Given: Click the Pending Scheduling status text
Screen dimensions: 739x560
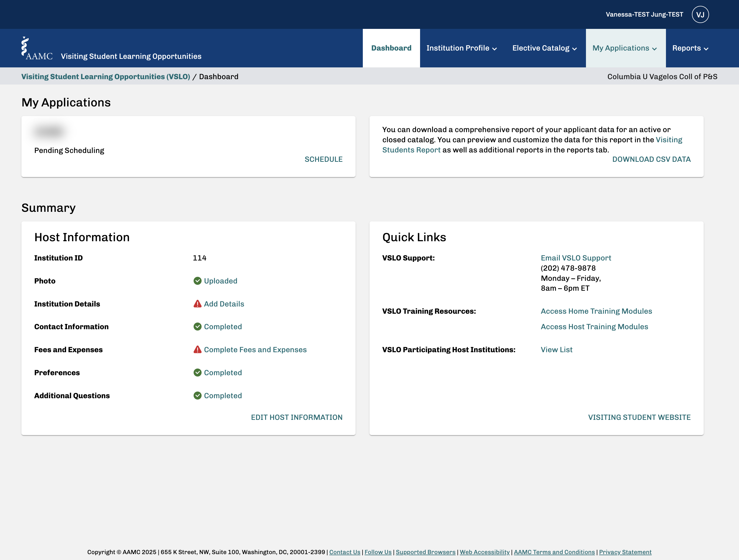Looking at the screenshot, I should 69,150.
